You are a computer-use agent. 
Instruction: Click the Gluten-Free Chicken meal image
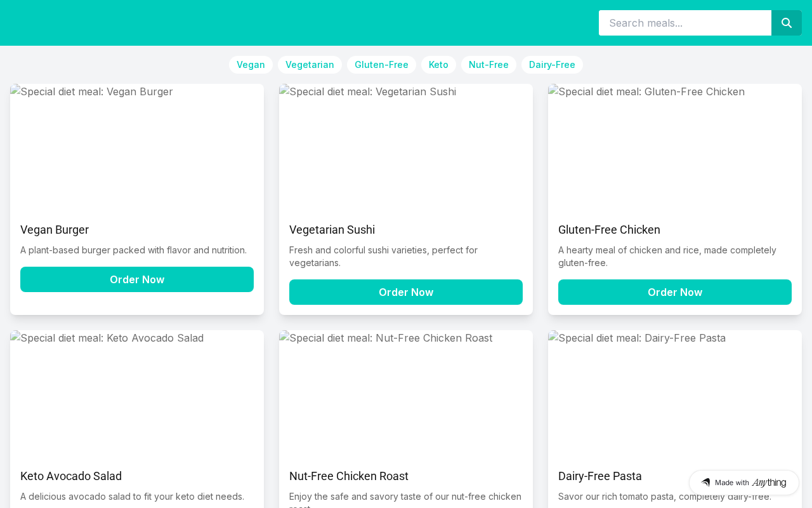coord(675,147)
